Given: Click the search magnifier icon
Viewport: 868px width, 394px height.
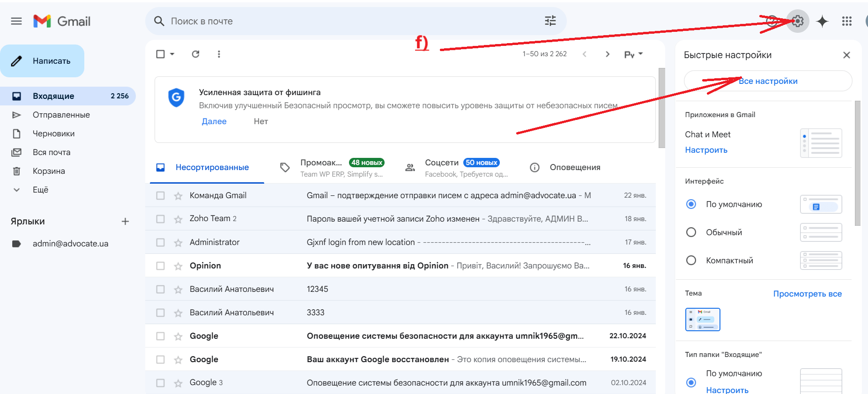Looking at the screenshot, I should point(159,21).
